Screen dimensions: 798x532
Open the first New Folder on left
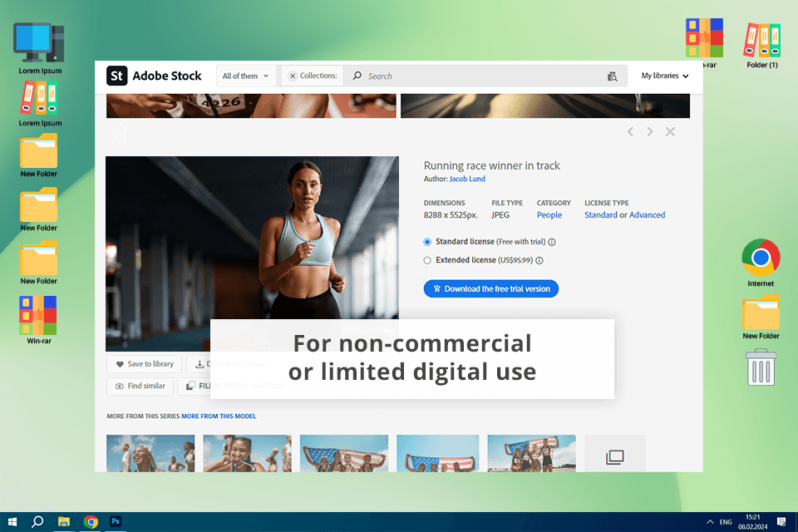tap(39, 155)
